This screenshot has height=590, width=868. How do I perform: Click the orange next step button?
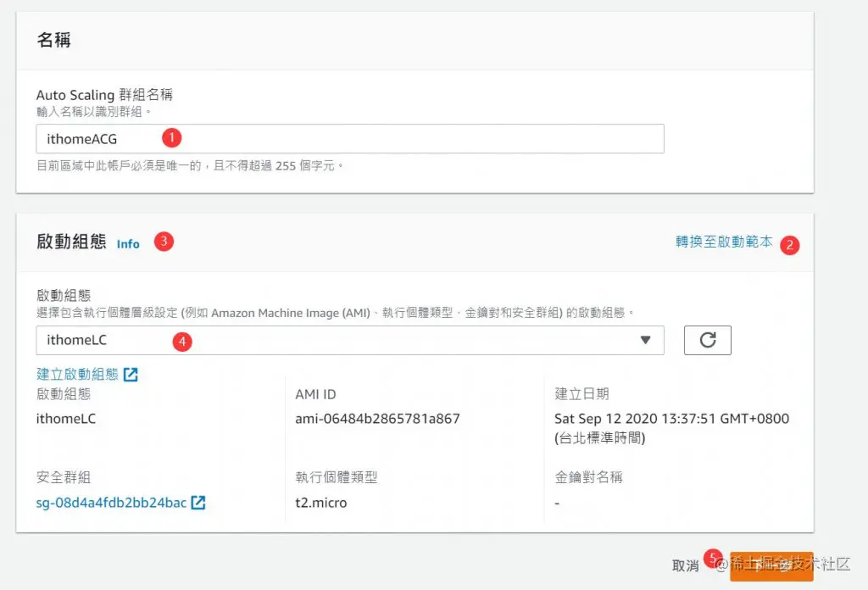tap(771, 566)
